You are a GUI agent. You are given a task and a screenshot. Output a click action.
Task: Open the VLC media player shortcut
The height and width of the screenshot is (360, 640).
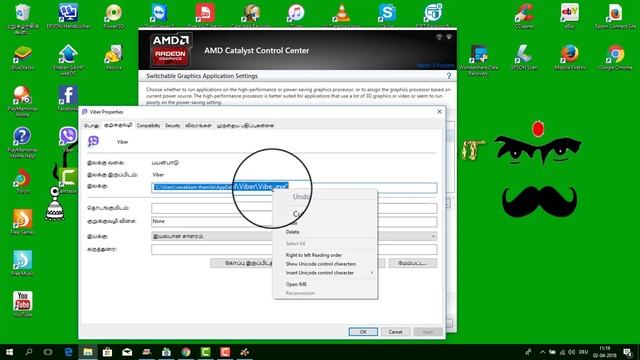(x=342, y=16)
